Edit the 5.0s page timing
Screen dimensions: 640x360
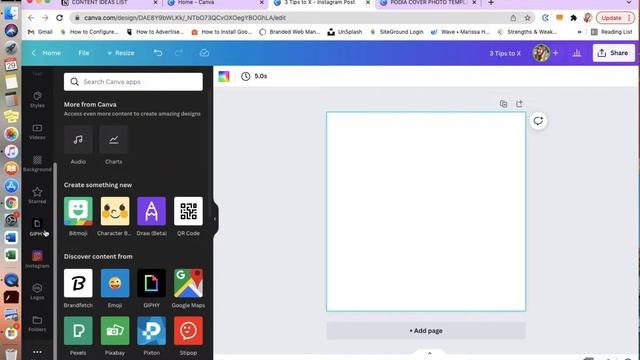click(254, 76)
